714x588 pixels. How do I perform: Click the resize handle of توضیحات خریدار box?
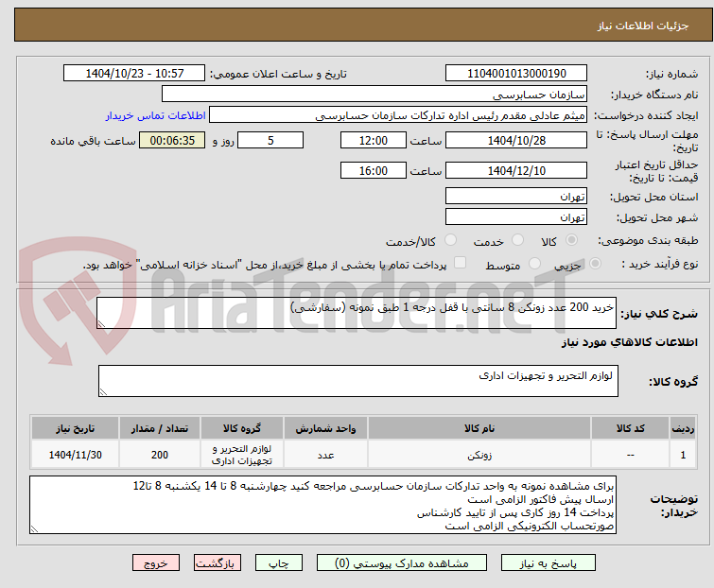tap(35, 528)
